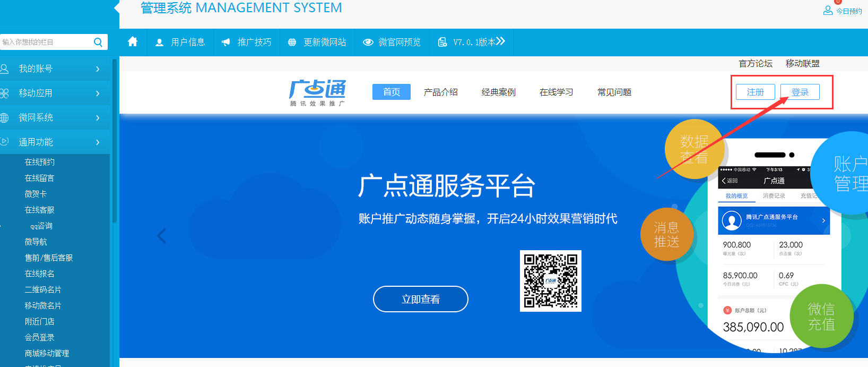Open the 常见问题 tab

coord(614,92)
